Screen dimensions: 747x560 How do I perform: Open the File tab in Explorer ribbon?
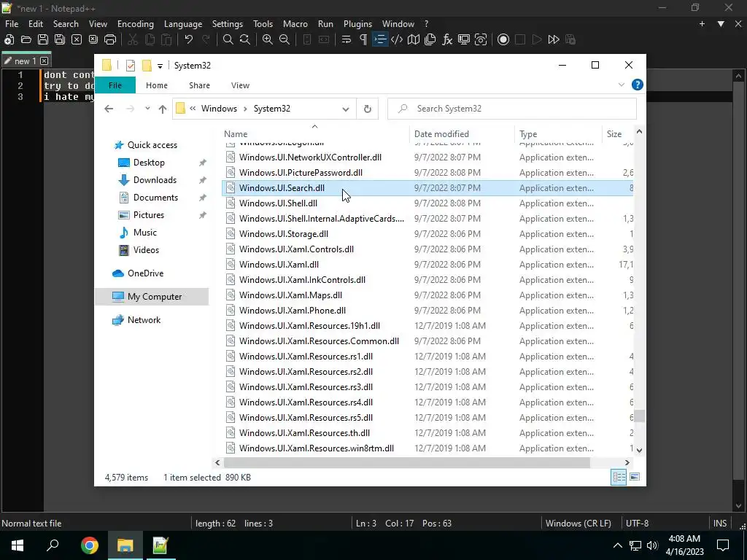(115, 85)
